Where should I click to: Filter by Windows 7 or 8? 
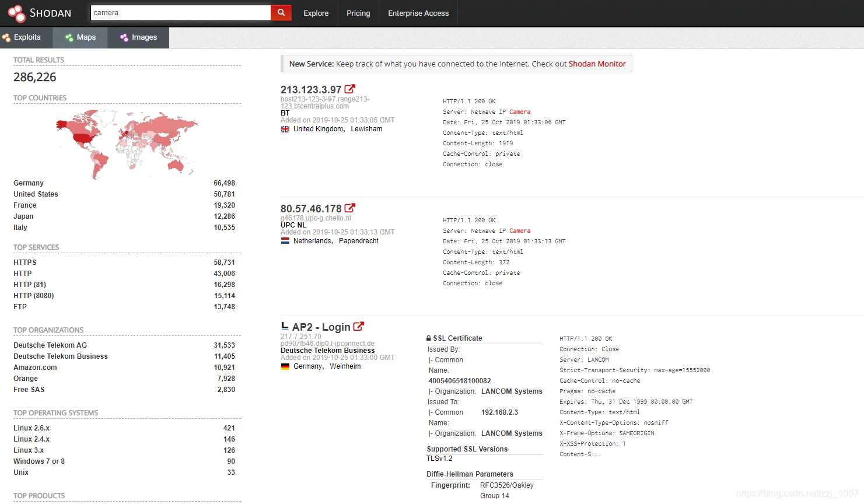pos(39,461)
